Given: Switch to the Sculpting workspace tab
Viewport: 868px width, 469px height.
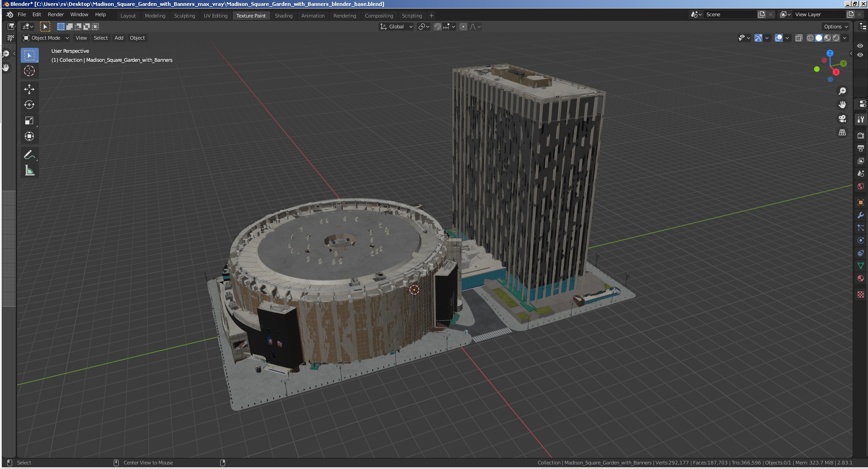Looking at the screenshot, I should [185, 15].
